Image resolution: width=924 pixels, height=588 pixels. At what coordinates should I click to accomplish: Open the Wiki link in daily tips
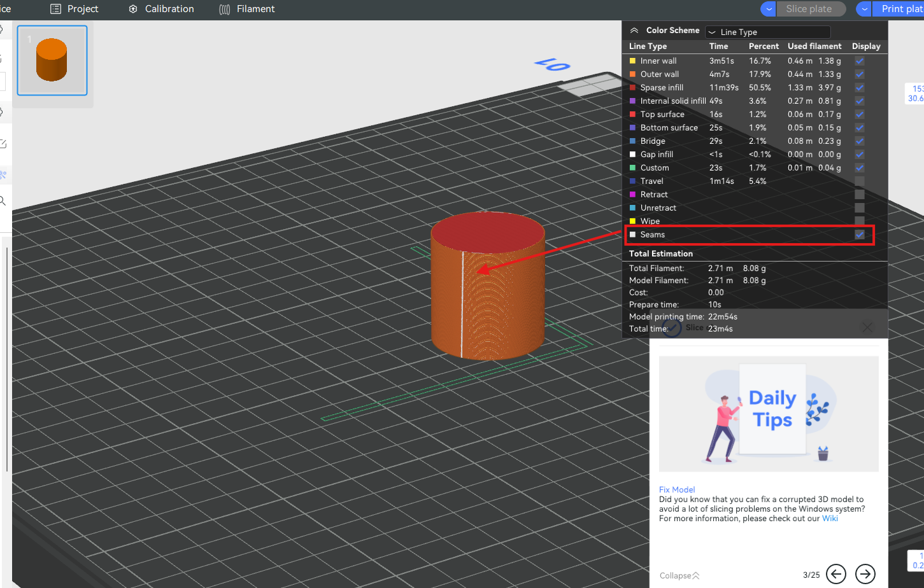830,519
